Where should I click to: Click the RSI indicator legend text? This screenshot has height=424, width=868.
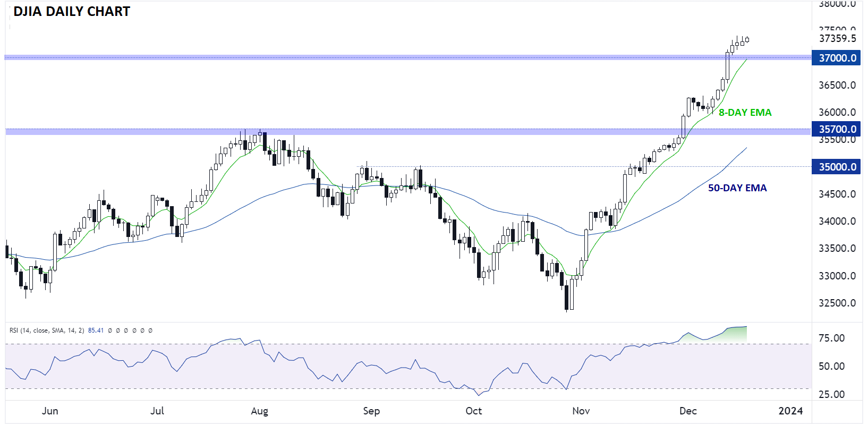[47, 330]
